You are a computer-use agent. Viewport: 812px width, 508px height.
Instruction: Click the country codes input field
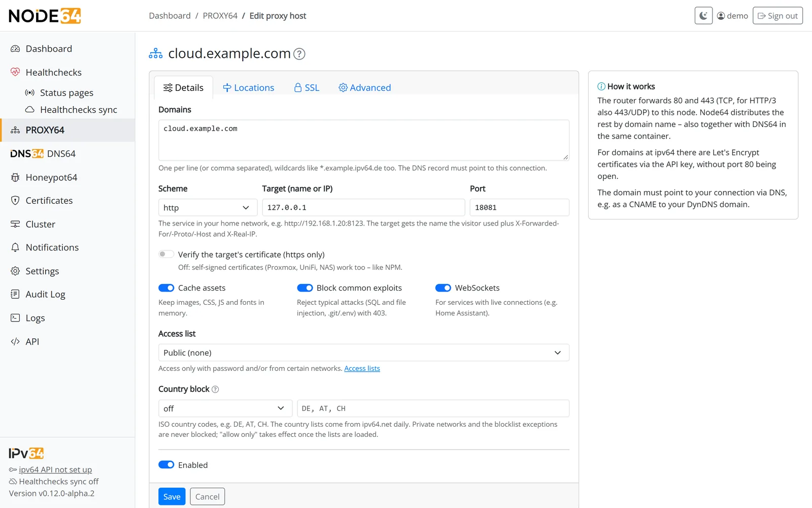tap(433, 408)
